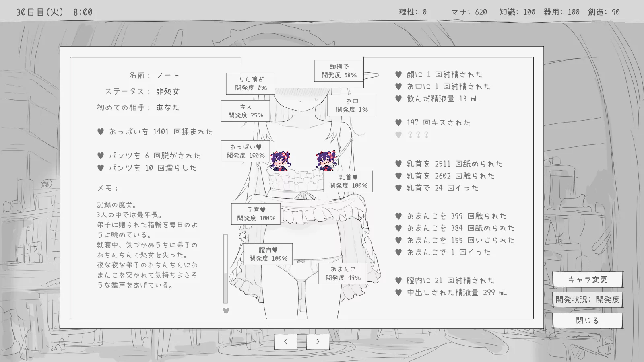Select the キス 開発度 25% label
Viewport: 644px width, 362px height.
pos(246,111)
